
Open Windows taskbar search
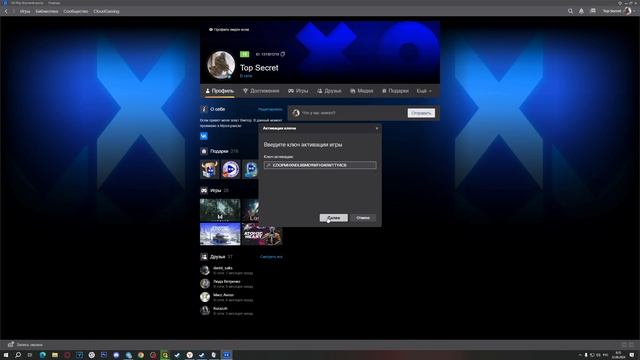click(18, 355)
